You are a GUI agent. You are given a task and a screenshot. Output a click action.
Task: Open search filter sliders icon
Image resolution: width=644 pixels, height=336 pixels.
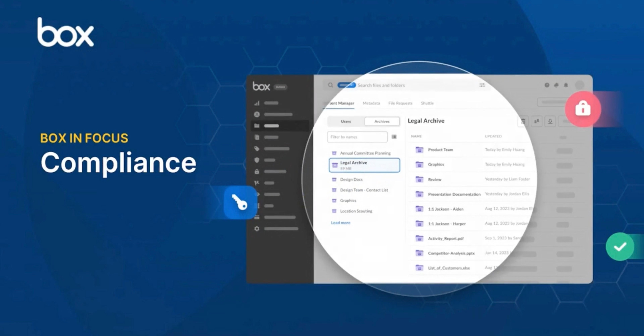(x=482, y=85)
